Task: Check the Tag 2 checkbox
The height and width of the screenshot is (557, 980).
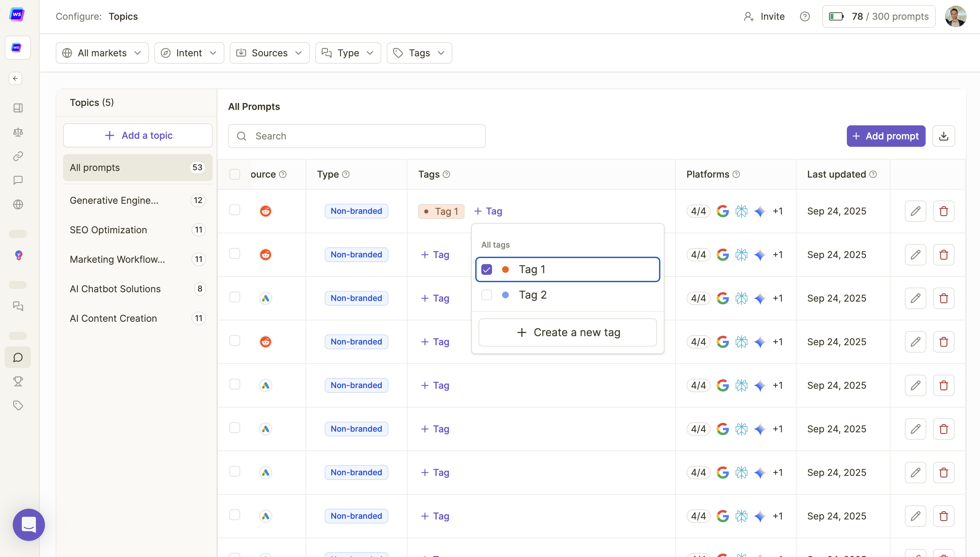Action: coord(487,295)
